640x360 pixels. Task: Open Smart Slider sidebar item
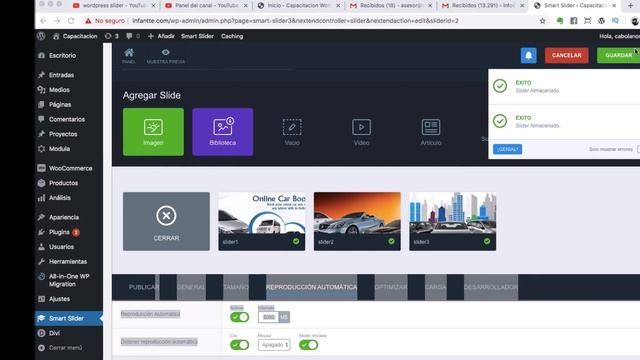[x=69, y=318]
